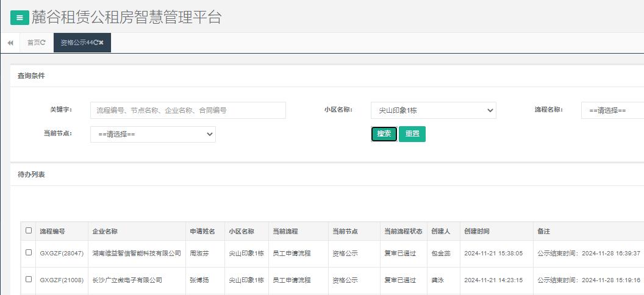Screen dimensions: 644x295
Task: Tick the select-all checkbox in the table header
Action: pos(29,230)
